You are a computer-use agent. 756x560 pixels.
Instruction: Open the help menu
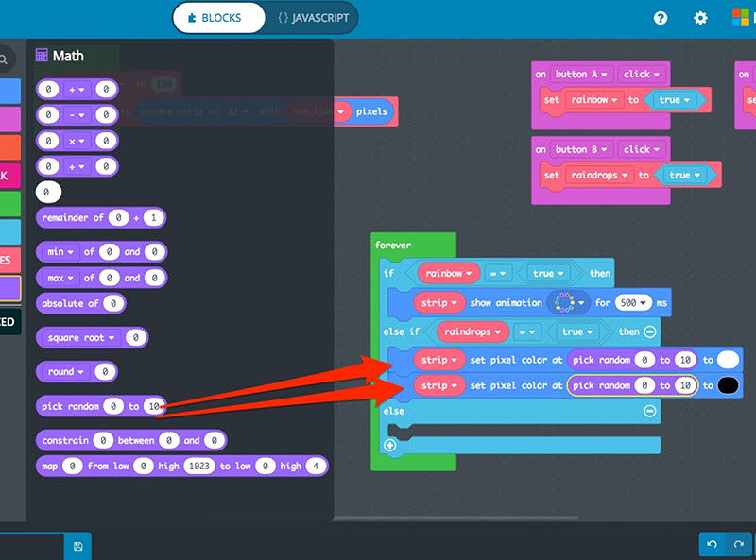click(x=661, y=18)
